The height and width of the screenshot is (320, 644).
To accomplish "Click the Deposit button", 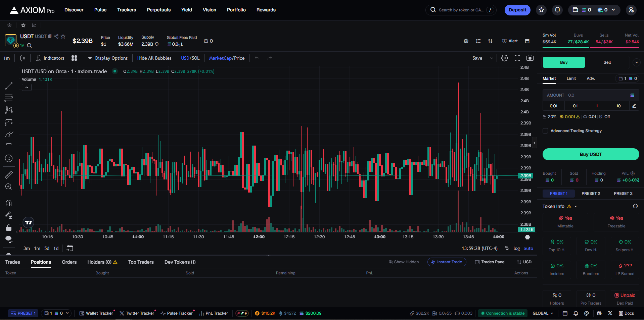I will pyautogui.click(x=517, y=10).
